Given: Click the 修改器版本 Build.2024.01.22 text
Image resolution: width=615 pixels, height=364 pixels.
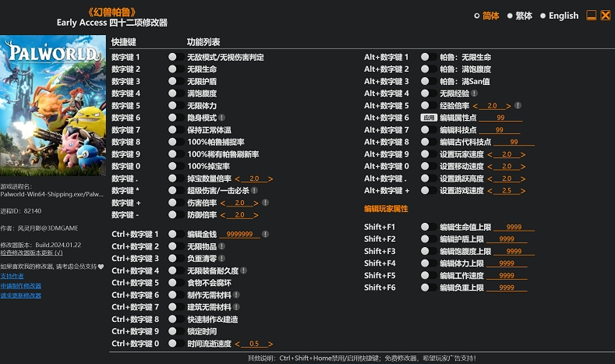Looking at the screenshot, I should [41, 245].
